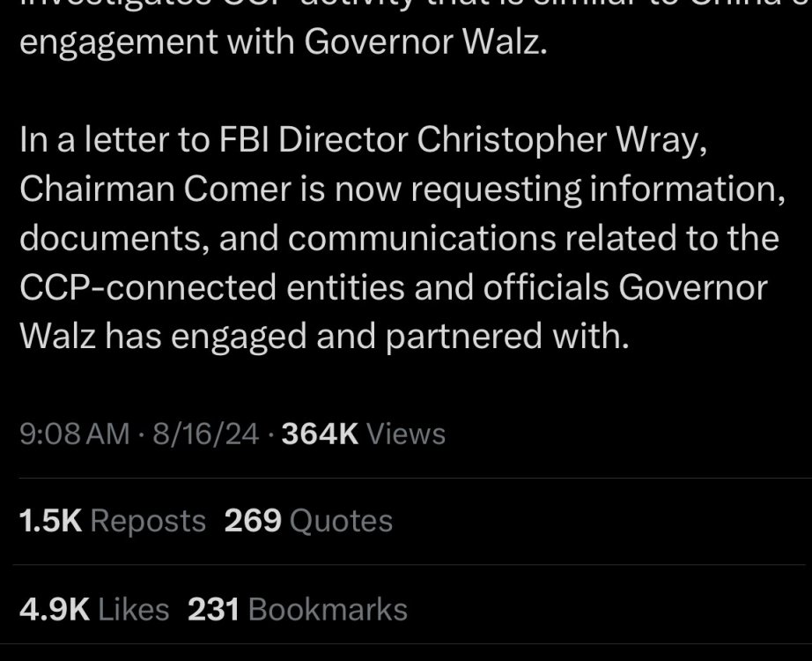Screen dimensions: 812x661
Task: Click the 9:08 AM timestamp
Action: click(75, 434)
